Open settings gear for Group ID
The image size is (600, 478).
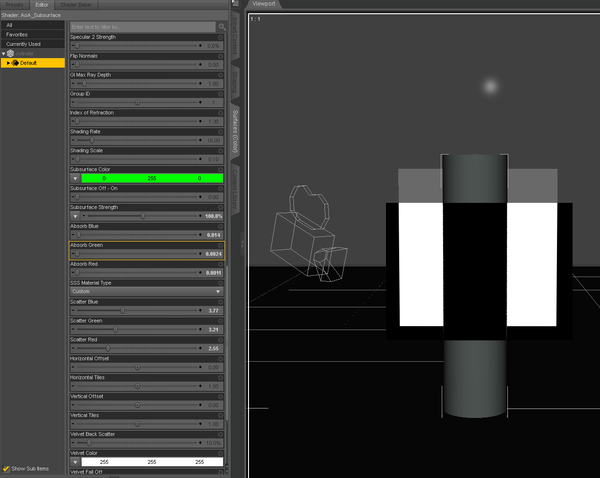coord(220,94)
